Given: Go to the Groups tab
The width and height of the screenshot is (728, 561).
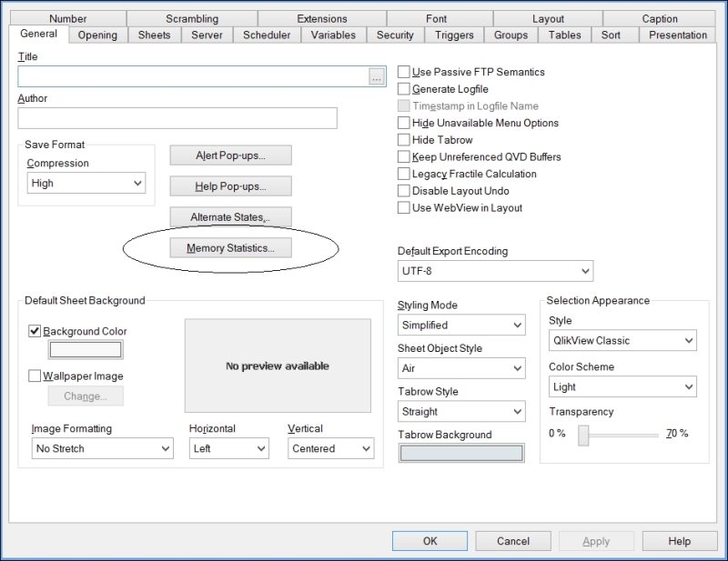Looking at the screenshot, I should 511,35.
